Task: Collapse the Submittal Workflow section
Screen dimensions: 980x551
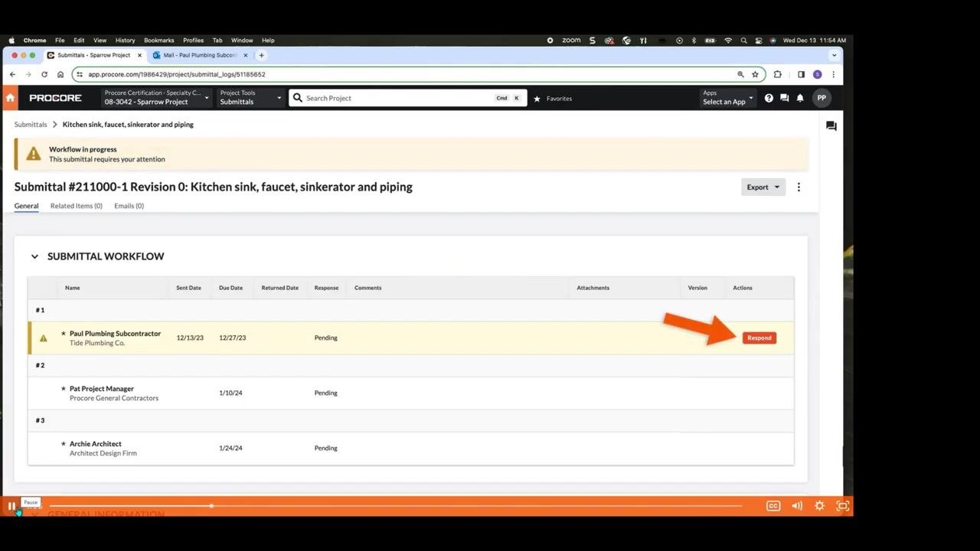Action: click(34, 256)
